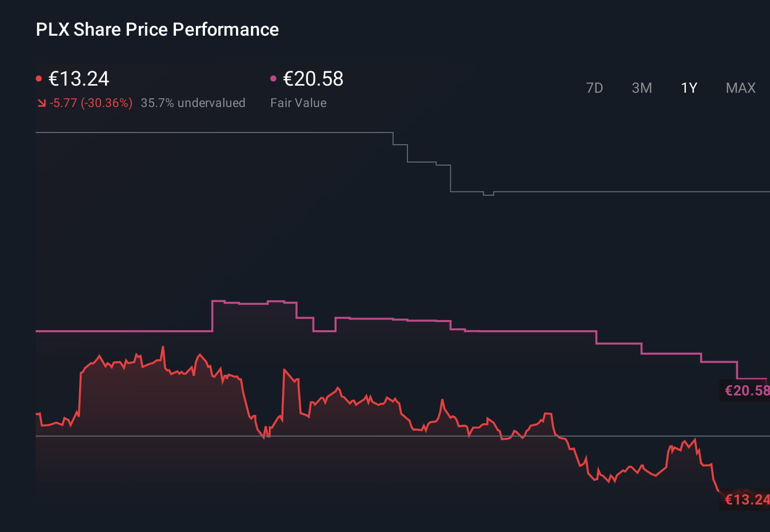Click the PLX Share Price Performance title
The width and height of the screenshot is (770, 532).
[x=157, y=30]
